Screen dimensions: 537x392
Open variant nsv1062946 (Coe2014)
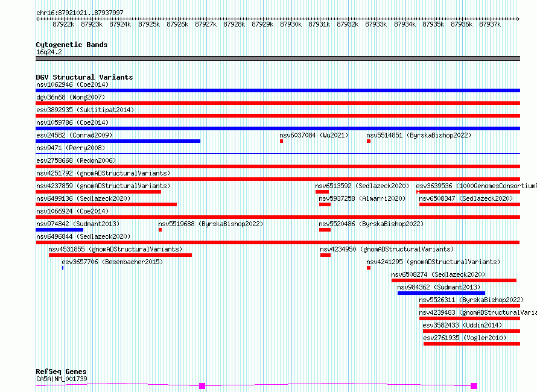click(x=72, y=84)
